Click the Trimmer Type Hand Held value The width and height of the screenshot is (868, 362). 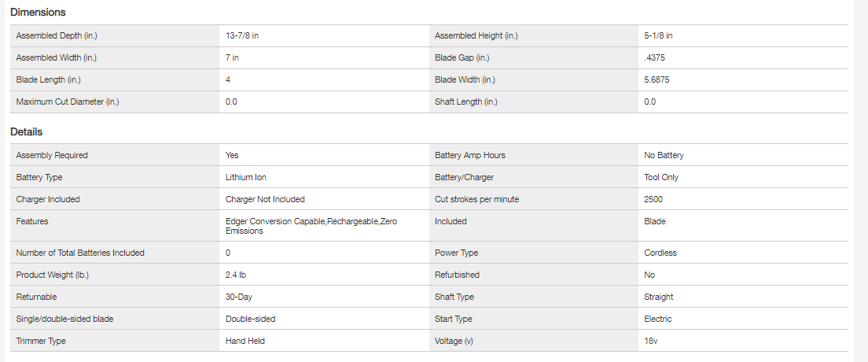(245, 341)
